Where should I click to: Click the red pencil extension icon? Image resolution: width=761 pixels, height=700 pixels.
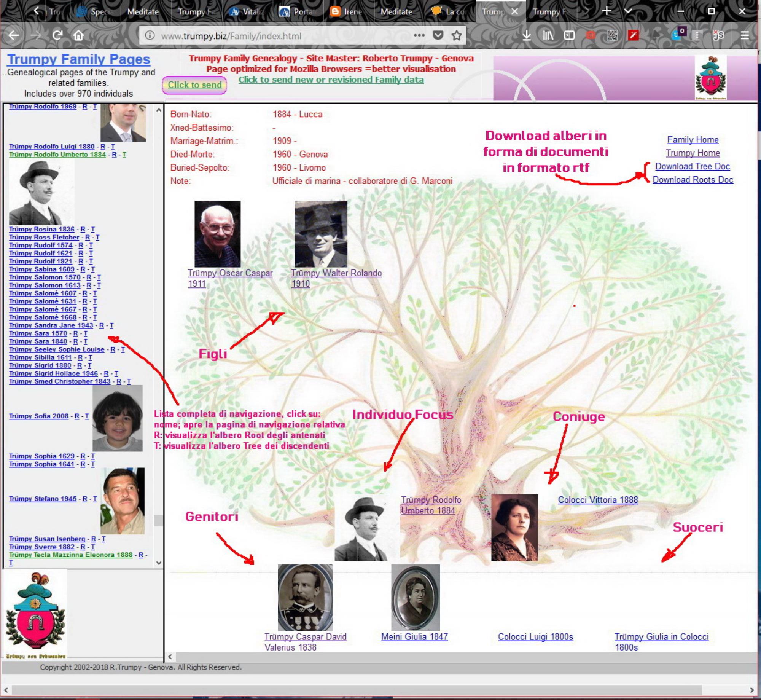click(633, 35)
